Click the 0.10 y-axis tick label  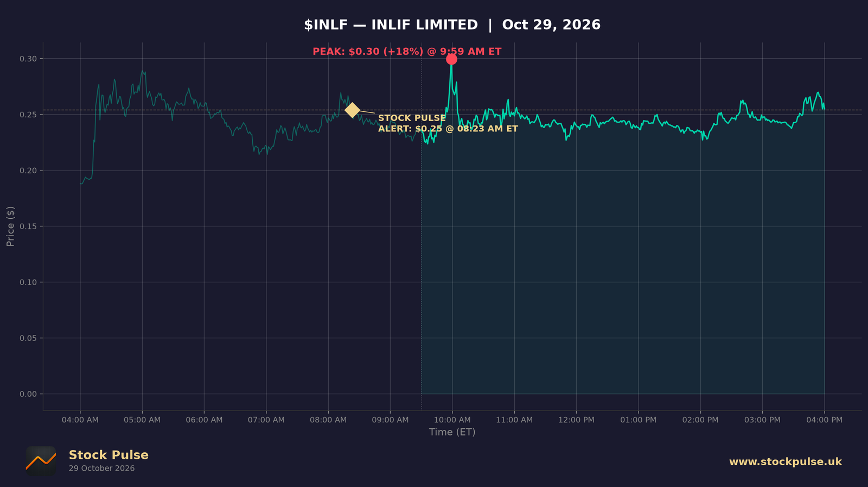28,282
